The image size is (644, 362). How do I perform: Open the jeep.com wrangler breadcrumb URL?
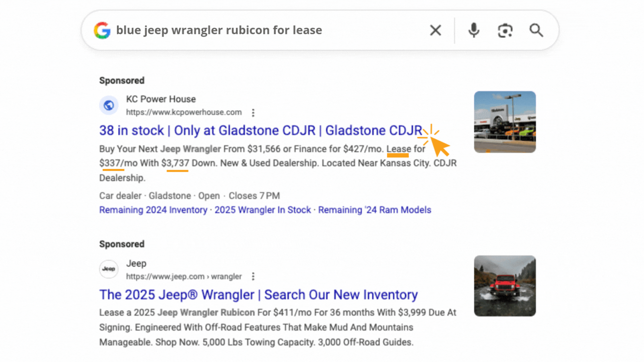point(183,276)
